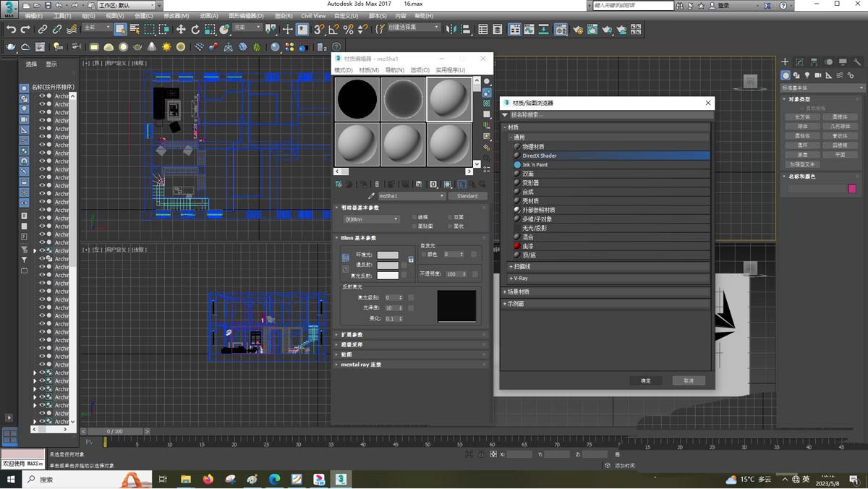Screen dimensions: 868x489
Task: Pick material from object eyedropper
Action: pyautogui.click(x=372, y=196)
